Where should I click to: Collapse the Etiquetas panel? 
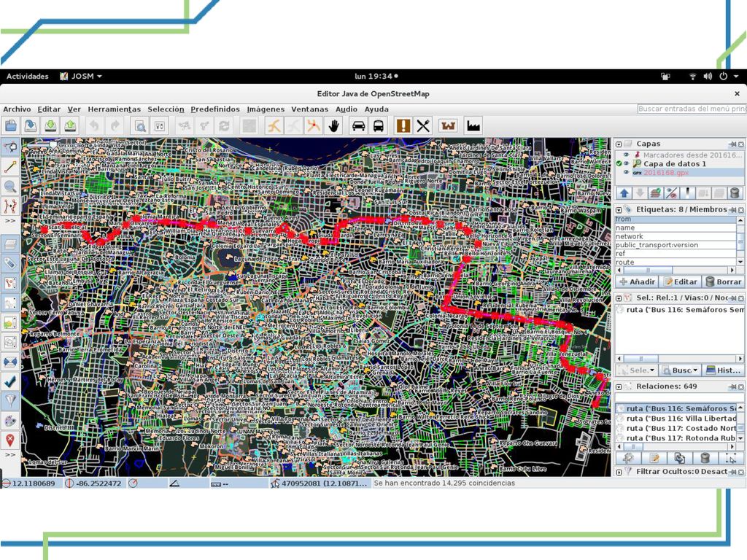click(x=619, y=209)
